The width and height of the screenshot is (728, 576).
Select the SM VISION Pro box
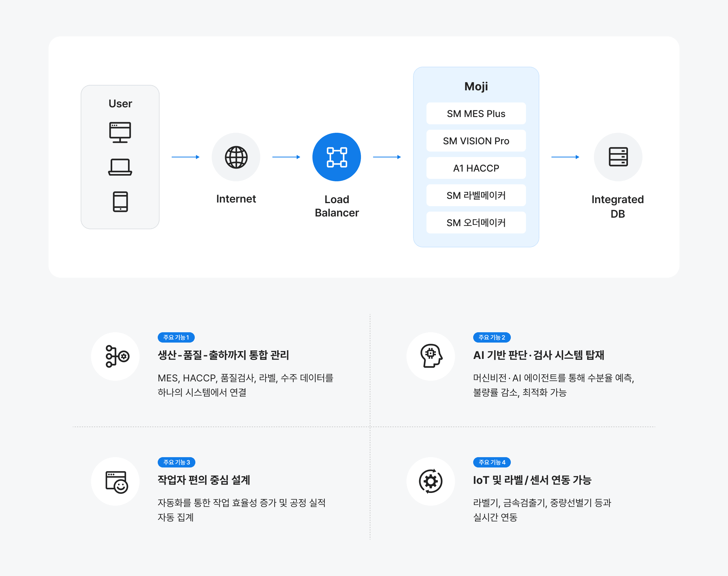[x=476, y=141]
